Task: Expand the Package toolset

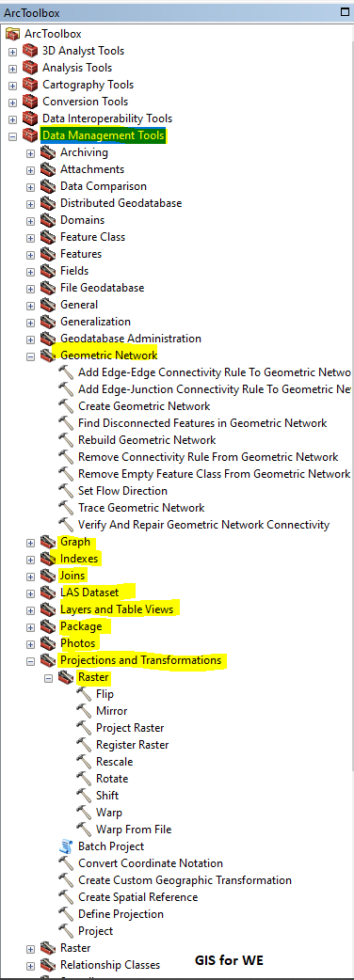Action: tap(30, 626)
